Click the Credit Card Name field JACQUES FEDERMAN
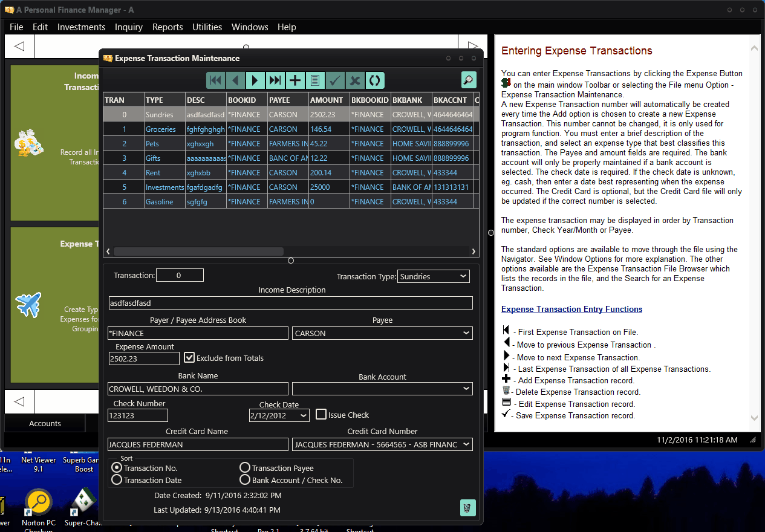Screen dimensions: 765x532 [x=198, y=444]
